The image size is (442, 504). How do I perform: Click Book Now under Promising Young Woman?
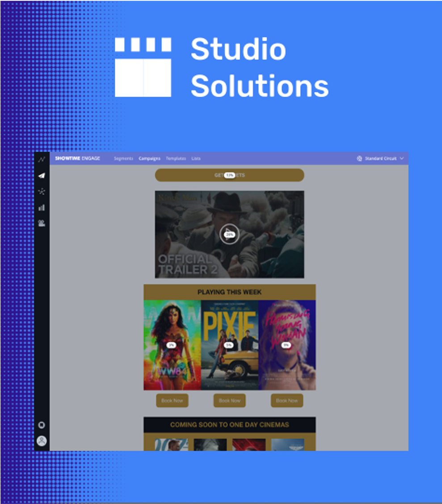pos(287,401)
